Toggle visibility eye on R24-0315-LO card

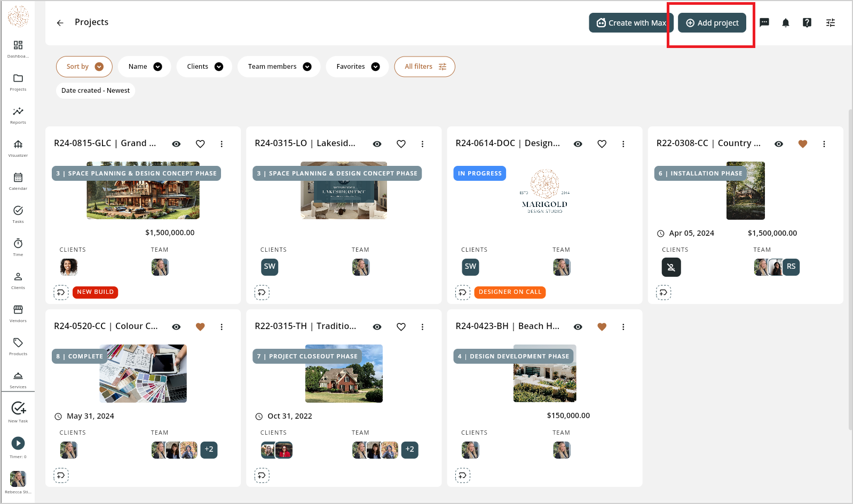(377, 144)
